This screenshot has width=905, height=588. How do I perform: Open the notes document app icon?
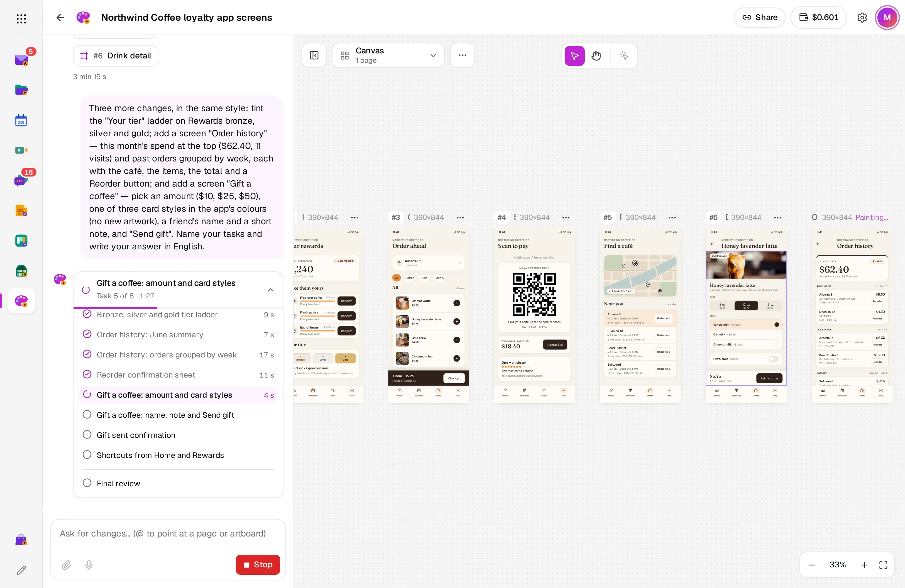pyautogui.click(x=21, y=210)
